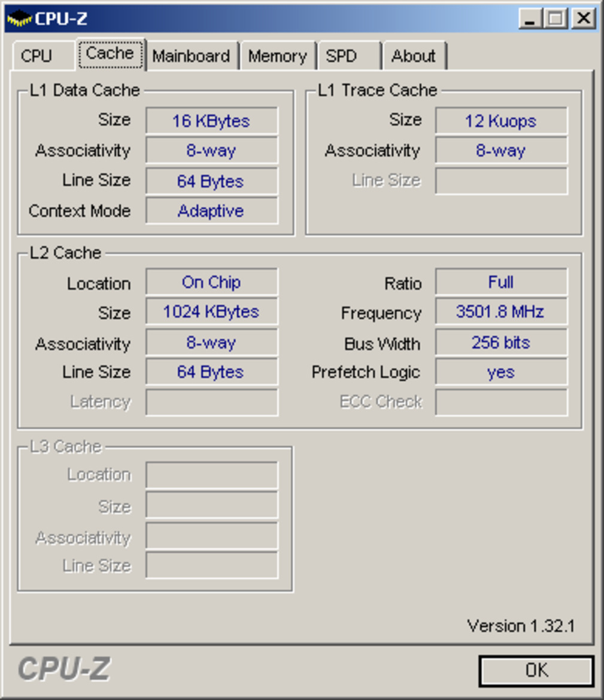Click the greyed L3 Cache group label
The height and width of the screenshot is (700, 604).
pyautogui.click(x=66, y=447)
